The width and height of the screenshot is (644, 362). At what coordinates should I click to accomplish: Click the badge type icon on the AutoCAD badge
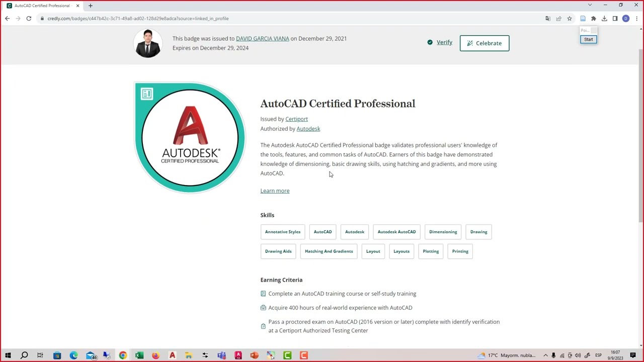(147, 94)
